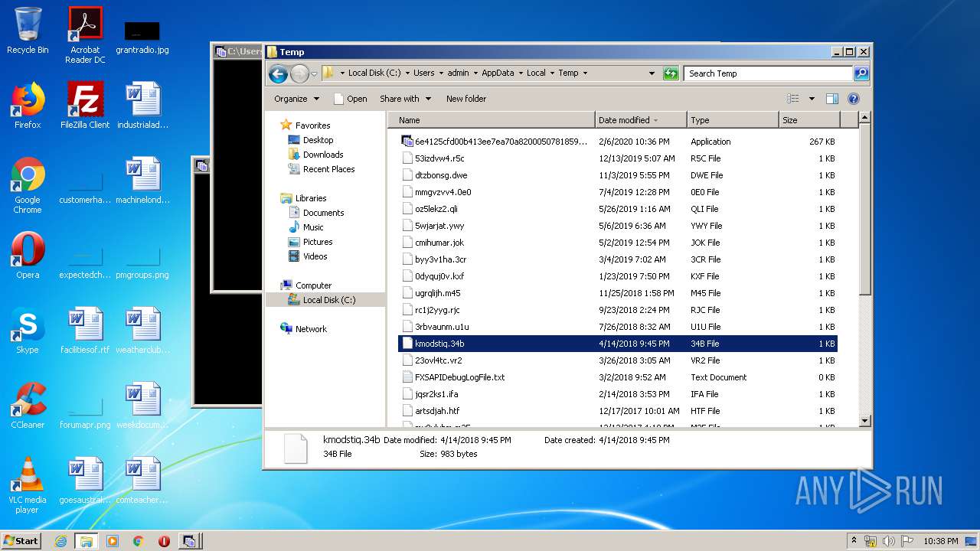Select Local Disk (C:) in navigation pane
The height and width of the screenshot is (551, 980).
tap(328, 300)
